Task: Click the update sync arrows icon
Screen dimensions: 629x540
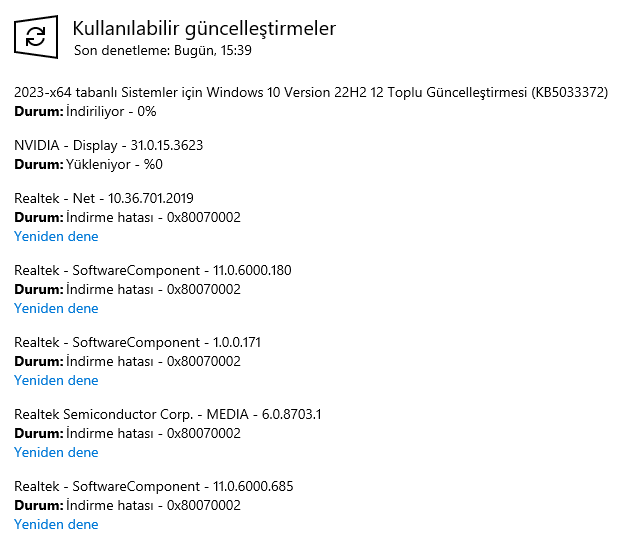Action: [35, 37]
